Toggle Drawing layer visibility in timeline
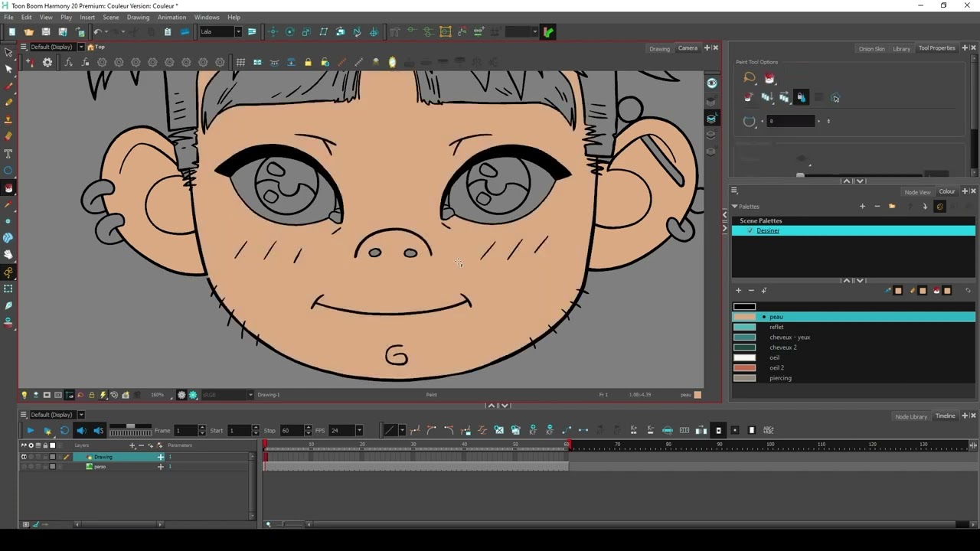Screen dimensions: 980x551 pyautogui.click(x=24, y=457)
